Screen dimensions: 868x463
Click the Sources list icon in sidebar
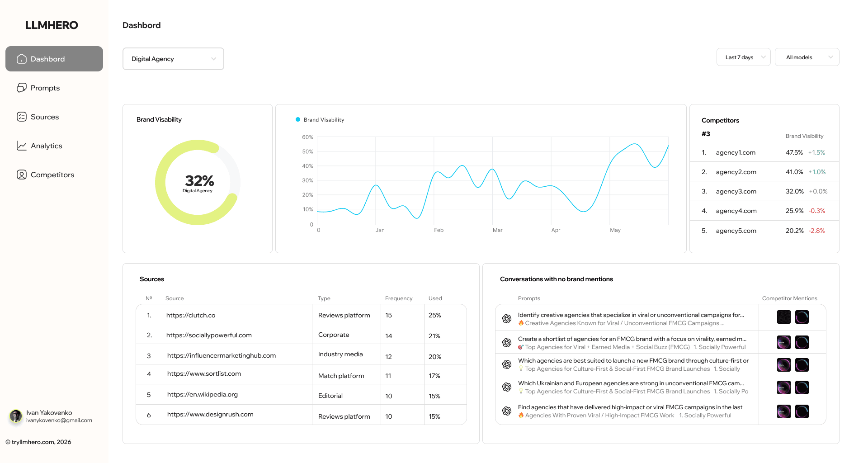[22, 117]
